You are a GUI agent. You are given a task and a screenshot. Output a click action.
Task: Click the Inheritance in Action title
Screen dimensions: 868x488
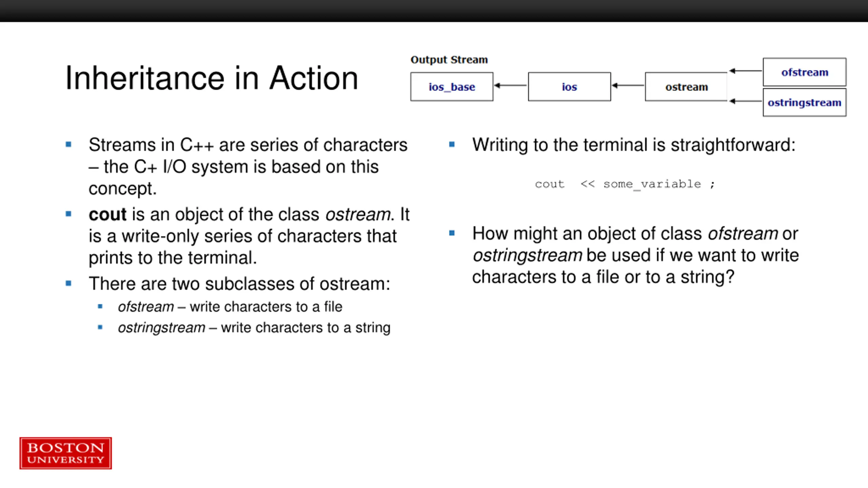[x=212, y=78]
